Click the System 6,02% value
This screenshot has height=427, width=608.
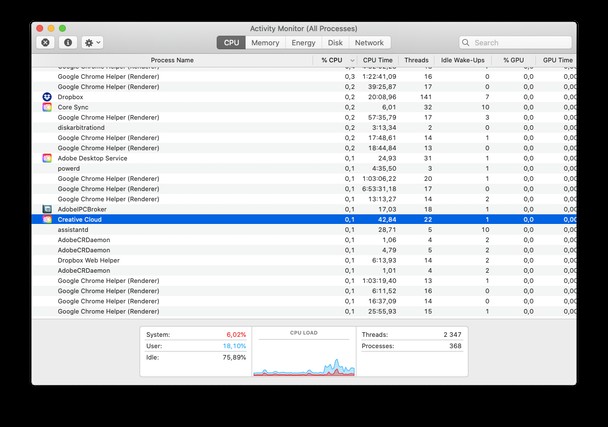(x=236, y=334)
